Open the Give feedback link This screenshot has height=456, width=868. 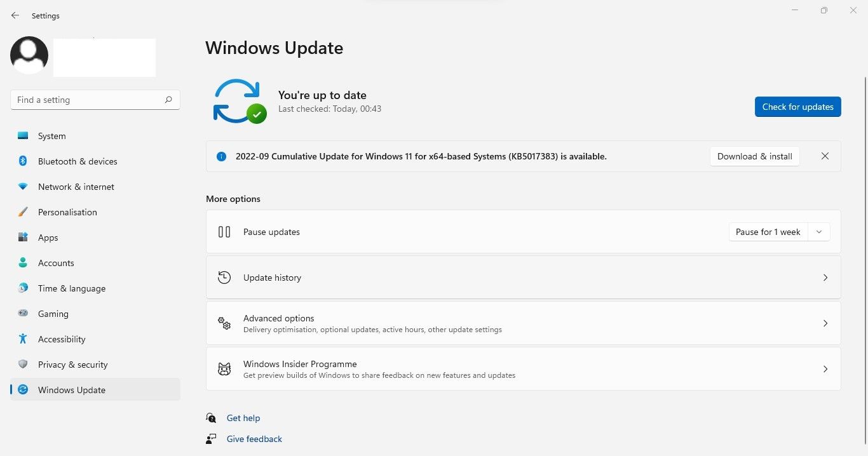coord(254,439)
